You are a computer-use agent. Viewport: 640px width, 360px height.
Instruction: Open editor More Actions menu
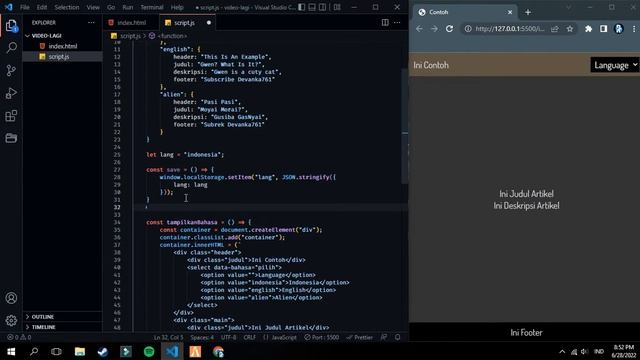(397, 22)
